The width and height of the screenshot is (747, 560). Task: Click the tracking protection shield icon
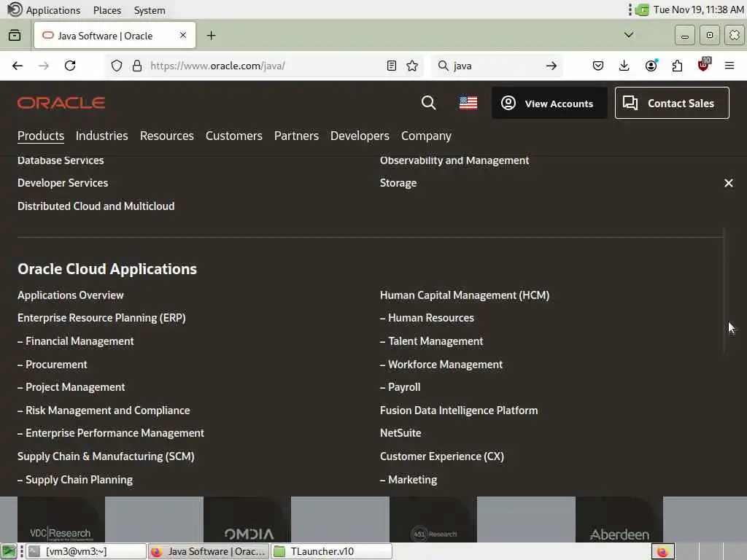point(117,66)
